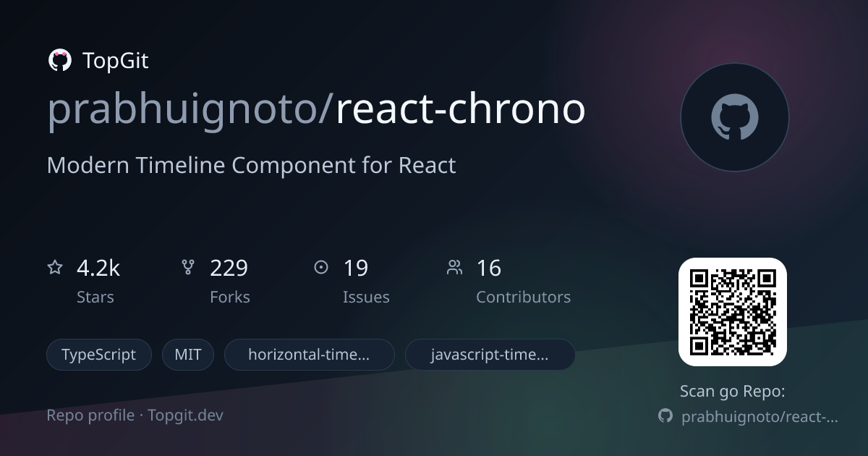Click the Contributors label
The image size is (868, 456).
[523, 297]
